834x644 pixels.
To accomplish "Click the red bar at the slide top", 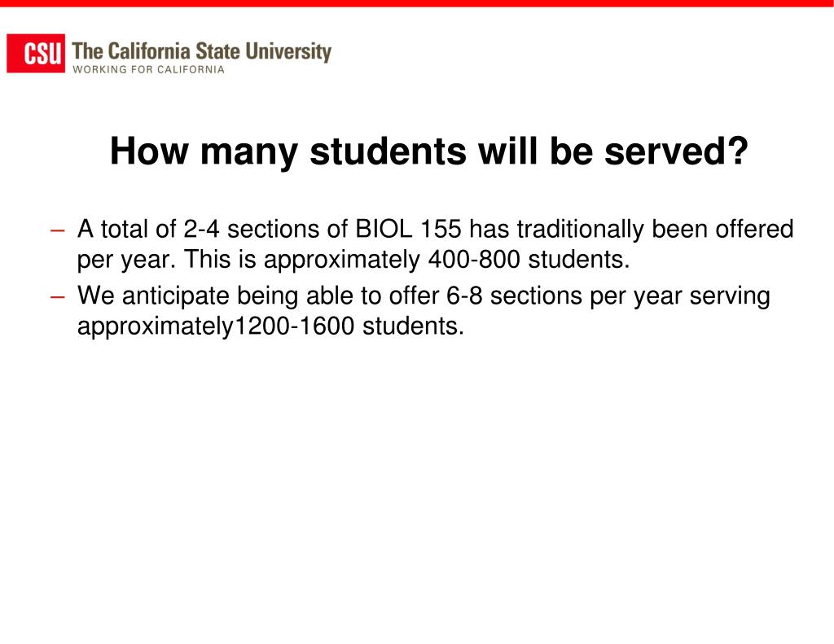I will coord(417,3).
